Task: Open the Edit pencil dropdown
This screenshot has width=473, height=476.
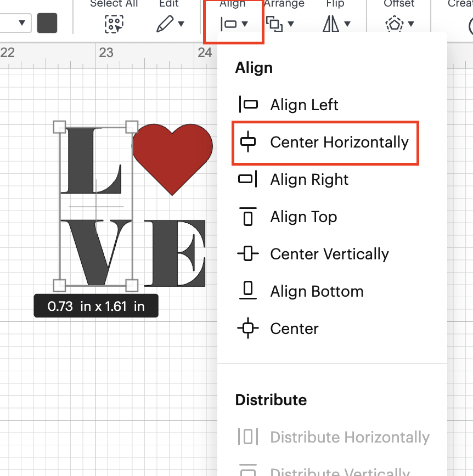Action: click(170, 24)
